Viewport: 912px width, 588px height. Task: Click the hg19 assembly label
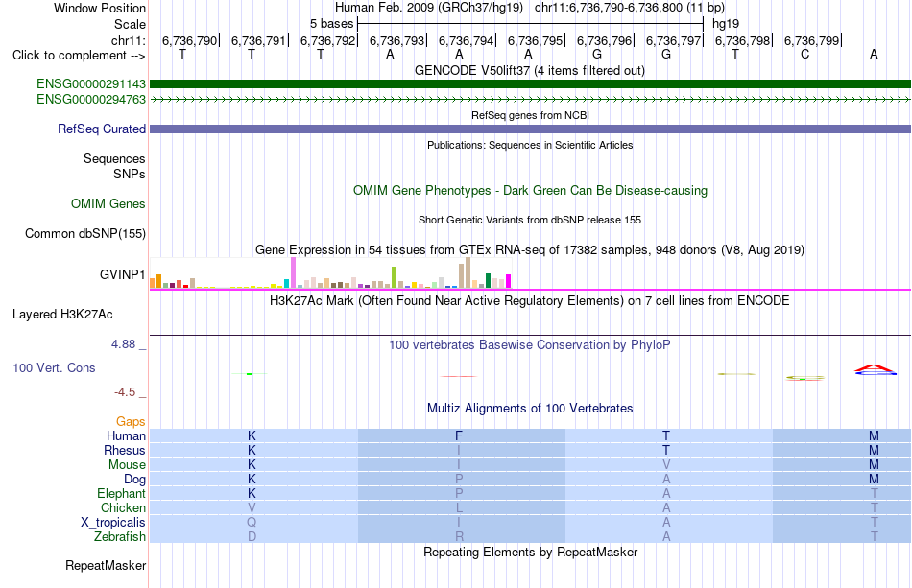(x=726, y=24)
